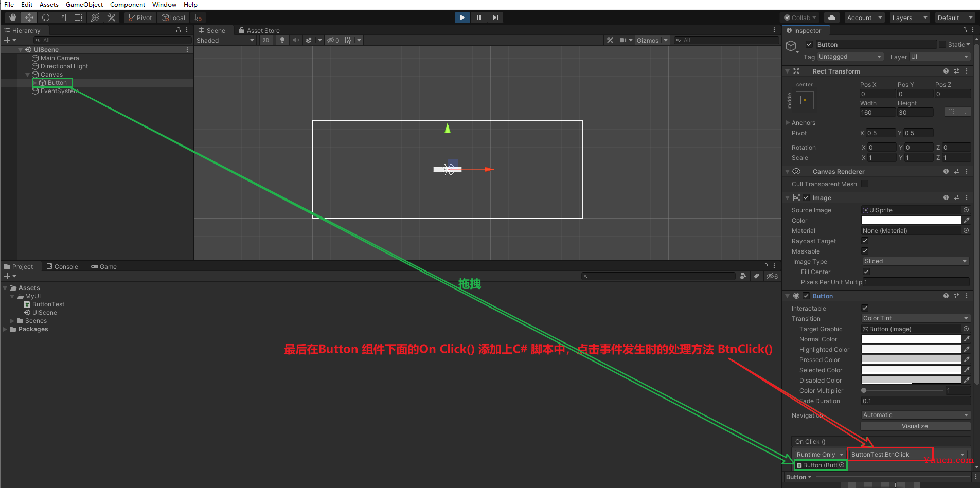Disable the Image component checkbox

pos(806,197)
